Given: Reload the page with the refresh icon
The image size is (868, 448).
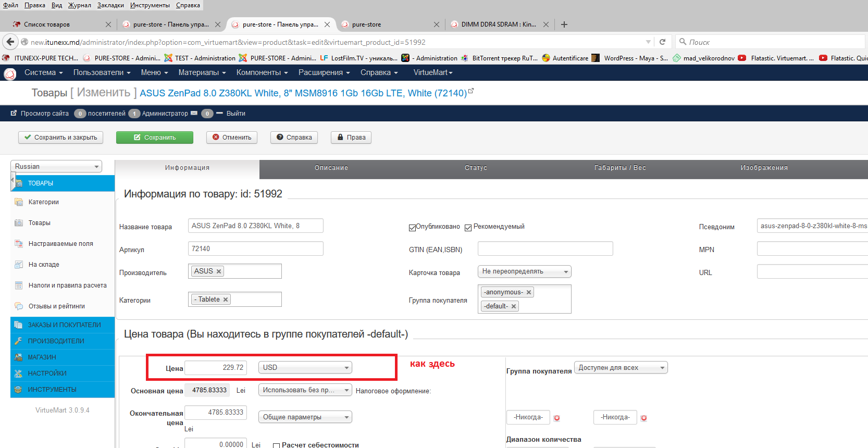Looking at the screenshot, I should 662,42.
